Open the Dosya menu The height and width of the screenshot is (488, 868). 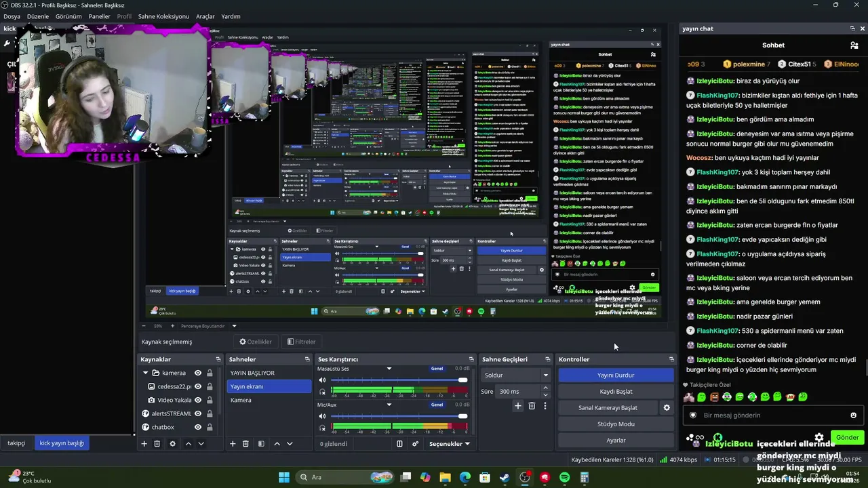12,16
